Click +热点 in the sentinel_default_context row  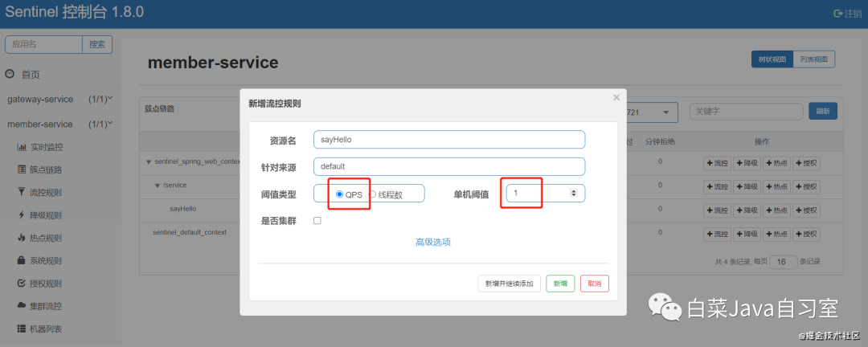tap(776, 234)
